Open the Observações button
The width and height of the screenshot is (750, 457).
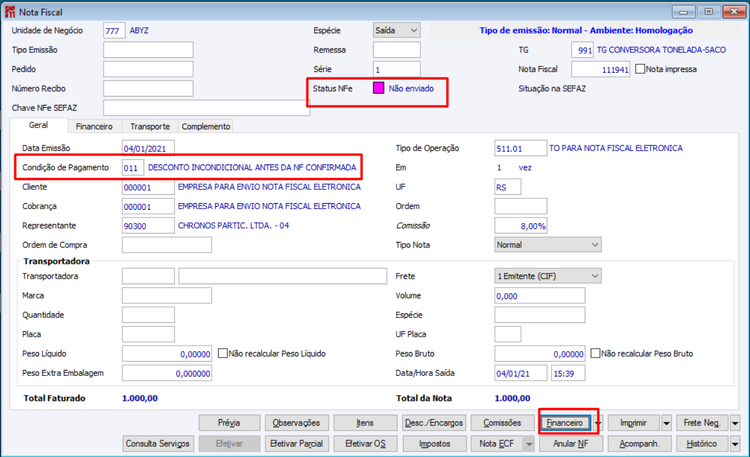pyautogui.click(x=297, y=423)
